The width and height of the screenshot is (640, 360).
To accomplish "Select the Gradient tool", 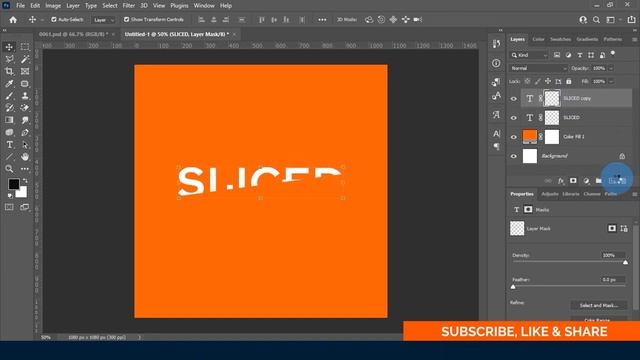I will click(9, 120).
